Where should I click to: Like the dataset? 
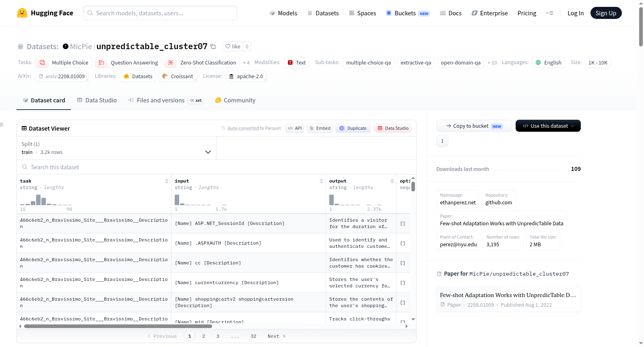[233, 46]
